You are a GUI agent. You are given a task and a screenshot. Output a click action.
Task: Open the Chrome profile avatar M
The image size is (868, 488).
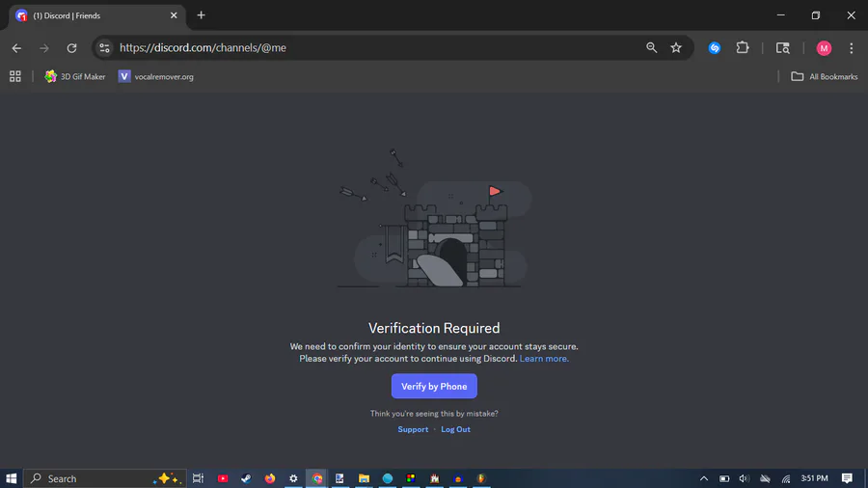pyautogui.click(x=824, y=48)
